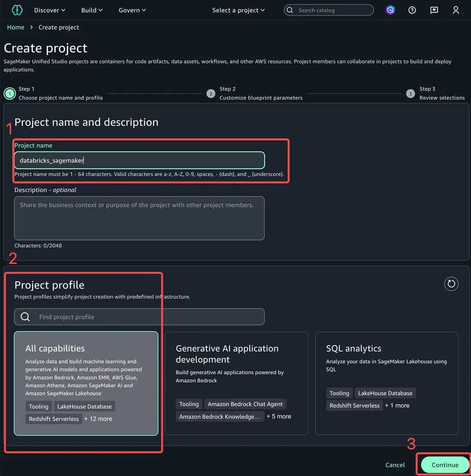
Task: Click magnifier icon in Find project profile
Action: click(25, 317)
